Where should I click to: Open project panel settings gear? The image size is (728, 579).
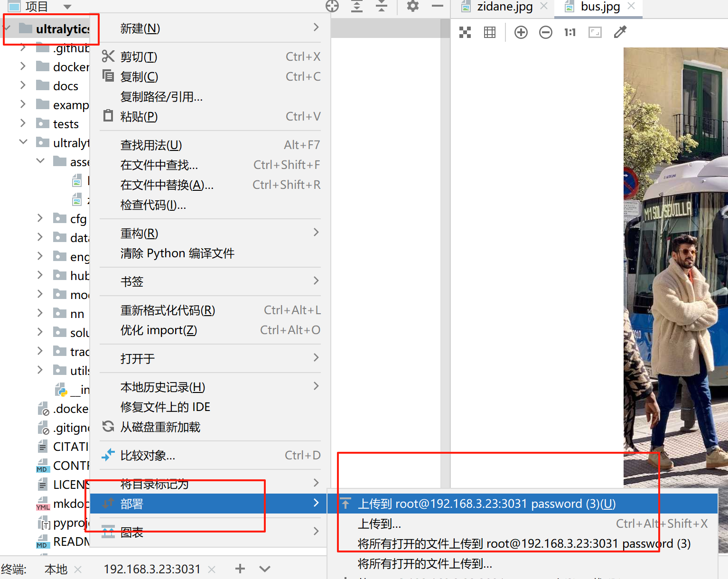point(411,7)
